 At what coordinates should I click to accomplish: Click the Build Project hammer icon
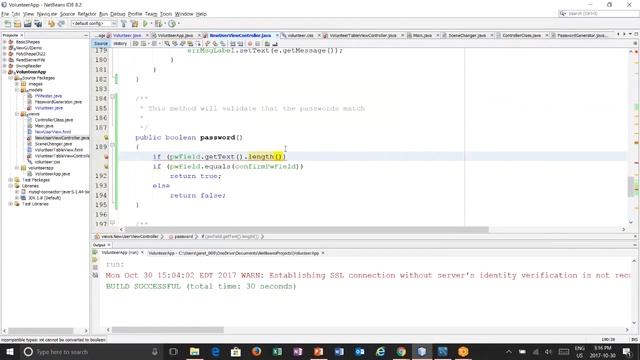(124, 24)
